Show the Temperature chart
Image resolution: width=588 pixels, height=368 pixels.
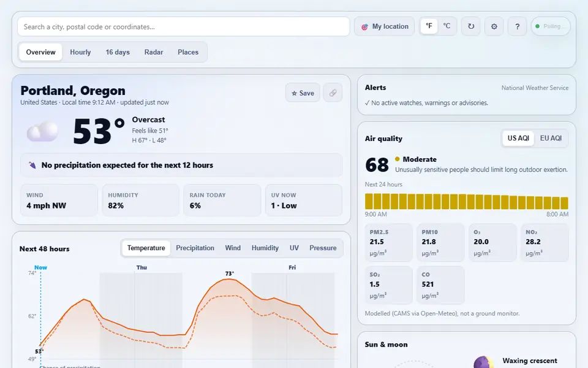146,248
